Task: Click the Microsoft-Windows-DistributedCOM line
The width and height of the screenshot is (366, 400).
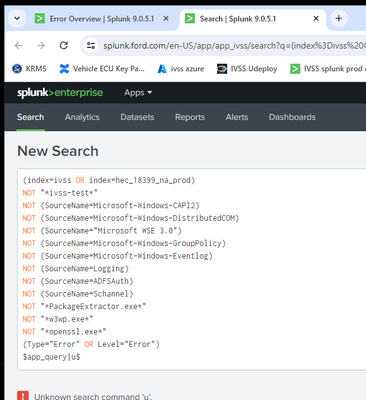Action: pyautogui.click(x=131, y=218)
